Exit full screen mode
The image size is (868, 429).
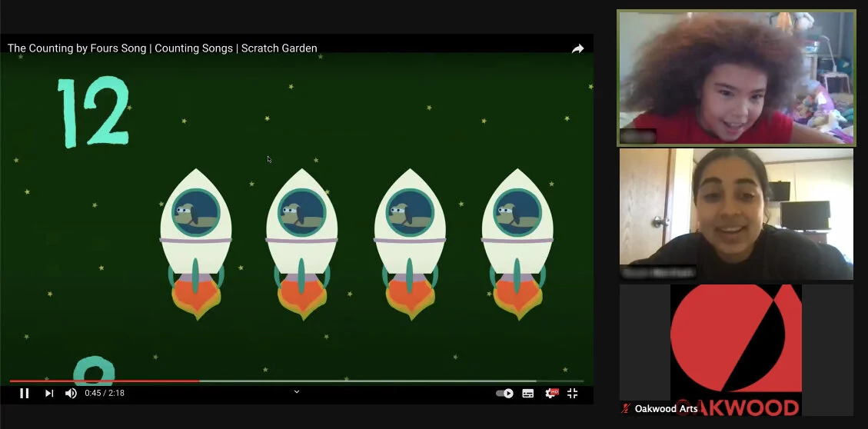pyautogui.click(x=573, y=393)
